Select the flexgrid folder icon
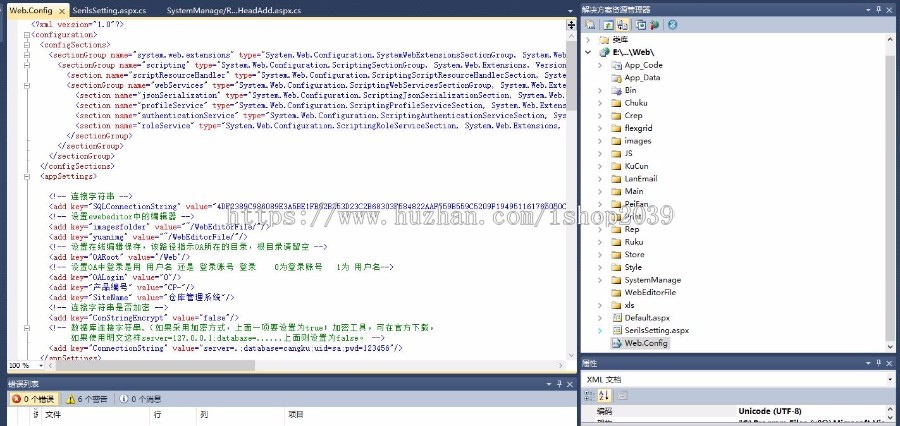900x426 pixels. (616, 128)
